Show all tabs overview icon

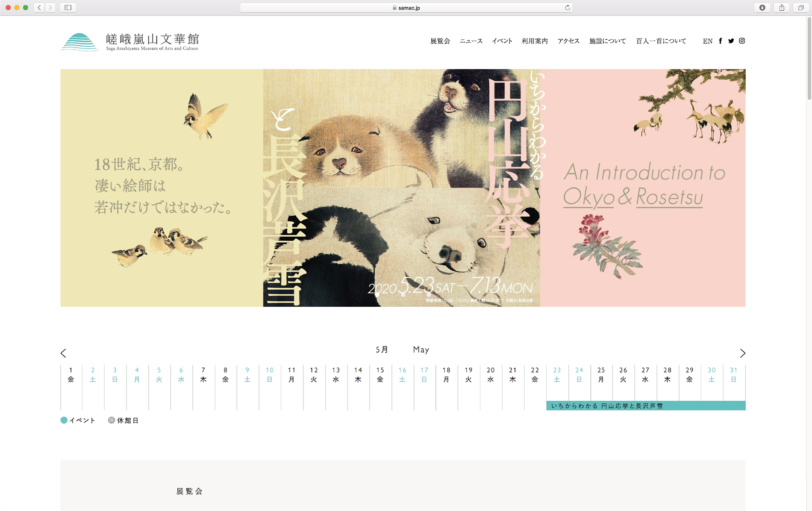coord(801,8)
